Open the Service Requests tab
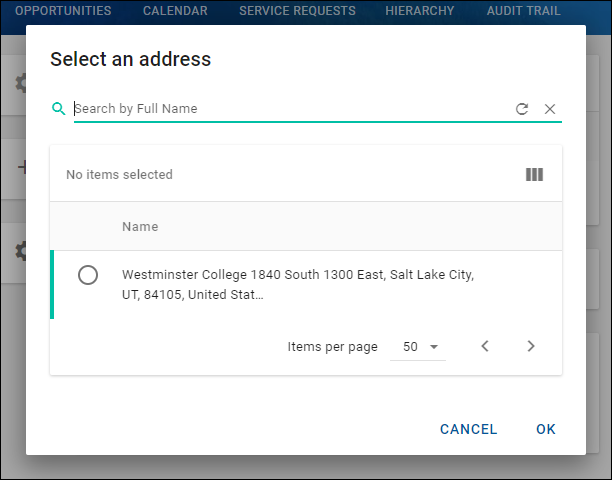The width and height of the screenshot is (612, 480). 297,12
